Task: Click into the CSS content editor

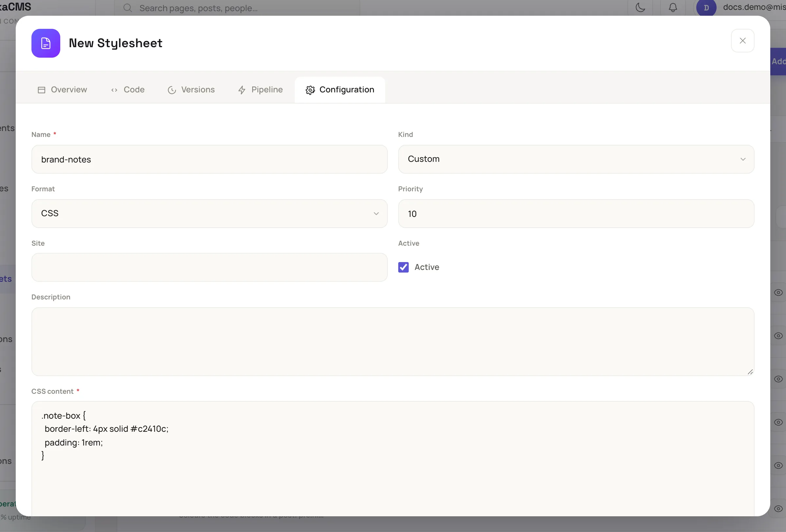Action: coord(393,459)
